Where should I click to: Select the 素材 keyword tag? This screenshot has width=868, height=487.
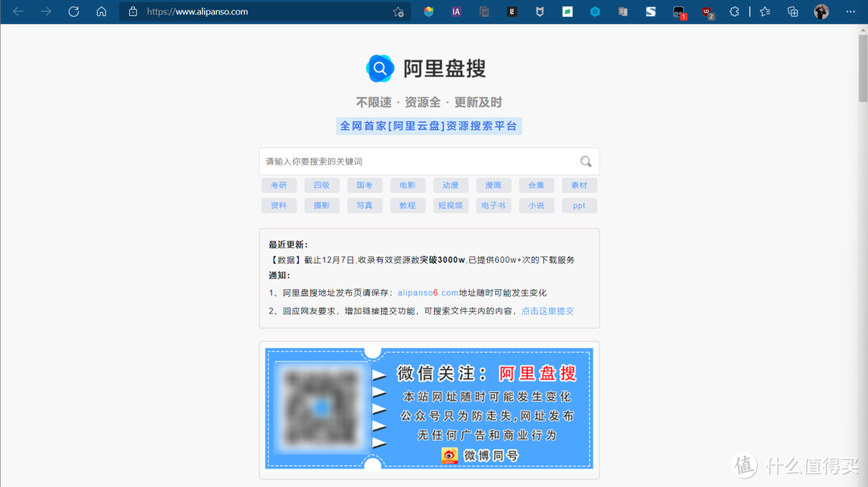tap(579, 186)
